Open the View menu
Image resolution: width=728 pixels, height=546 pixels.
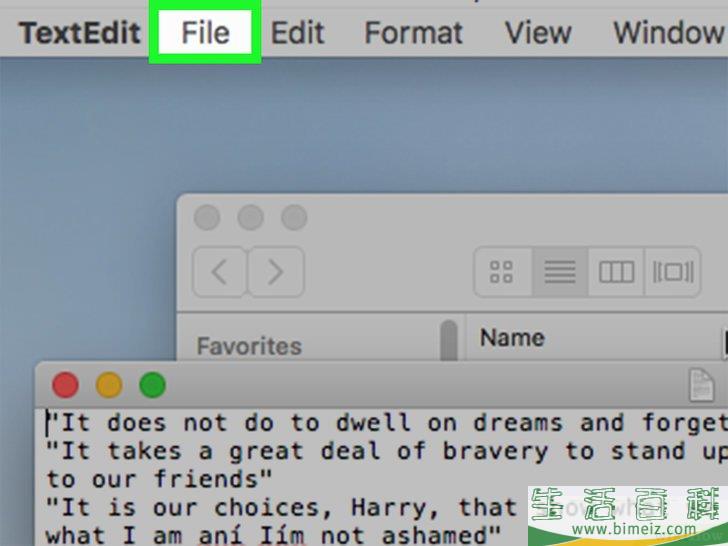[538, 33]
